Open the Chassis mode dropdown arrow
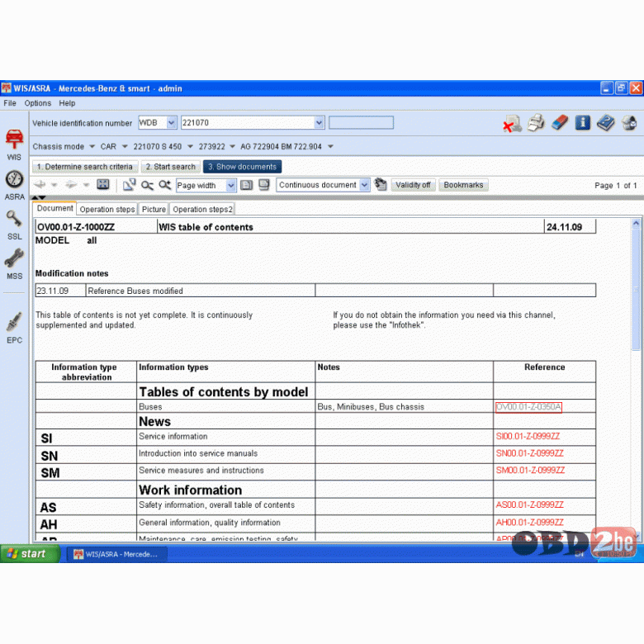This screenshot has width=644, height=644. 92,147
